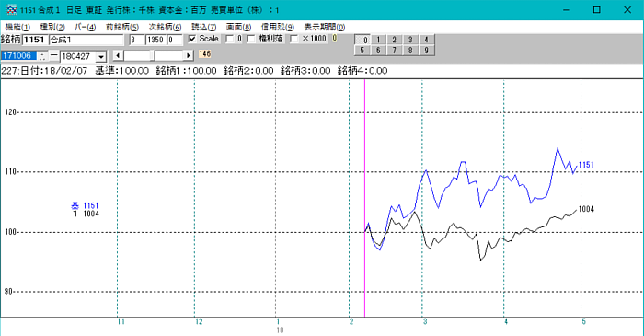The width and height of the screenshot is (644, 336).
Task: Enable the 権利落 checkbox
Action: [251, 39]
